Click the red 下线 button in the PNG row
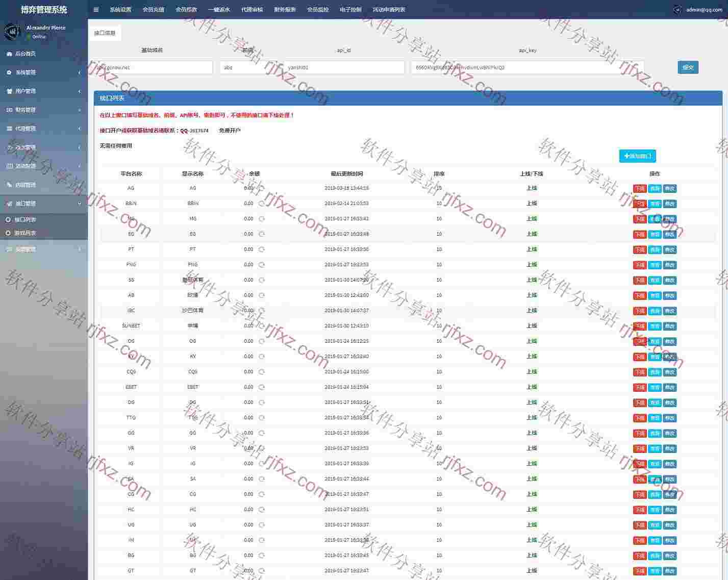728x580 pixels. click(640, 265)
